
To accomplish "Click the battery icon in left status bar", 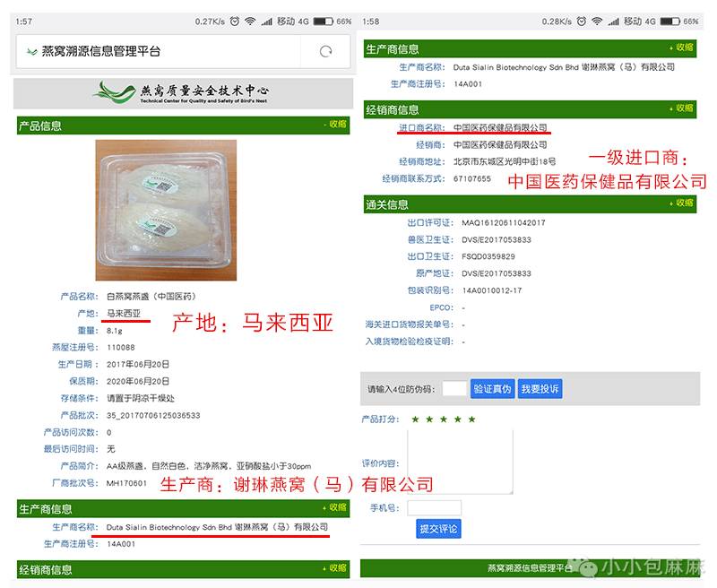I will pos(323,22).
